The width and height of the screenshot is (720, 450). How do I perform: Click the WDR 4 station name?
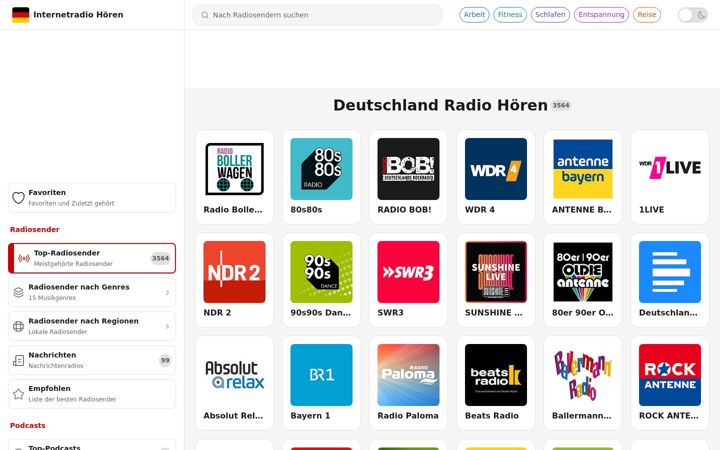480,209
